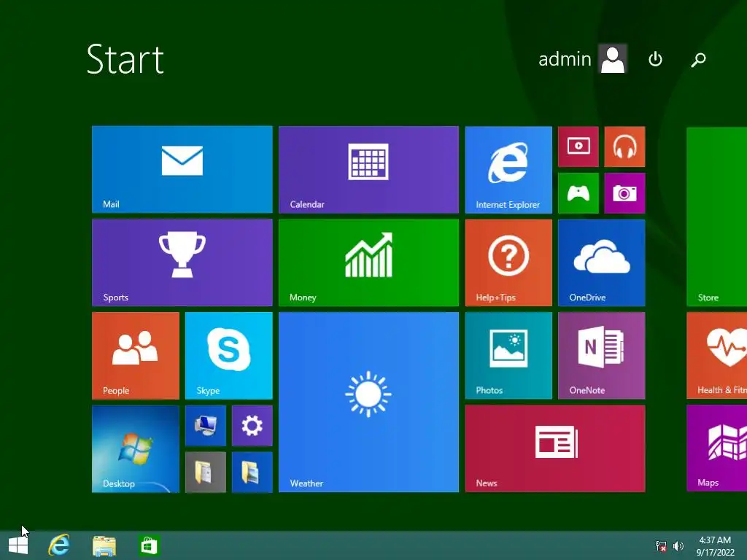Click the admin account picture
The height and width of the screenshot is (560, 747).
[x=613, y=59]
